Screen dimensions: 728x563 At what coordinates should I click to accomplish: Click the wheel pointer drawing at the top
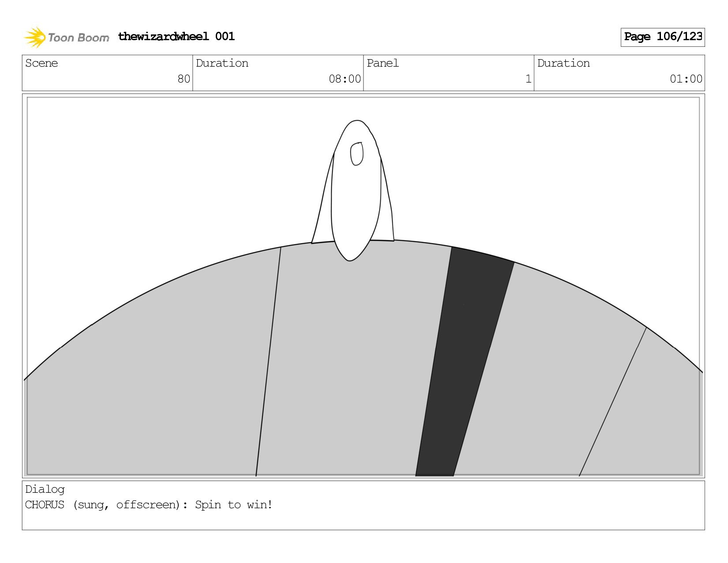pos(353,190)
